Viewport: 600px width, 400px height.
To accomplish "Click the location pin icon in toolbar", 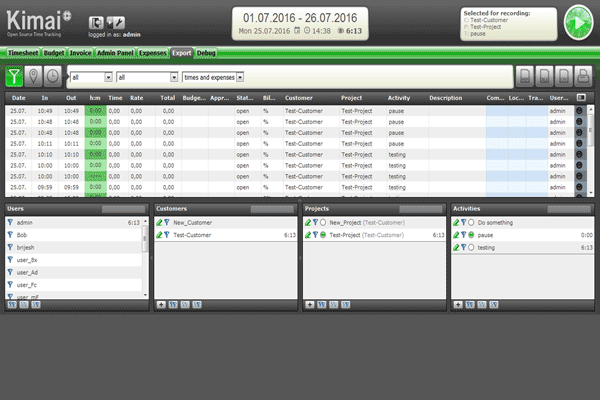I will 34,75.
